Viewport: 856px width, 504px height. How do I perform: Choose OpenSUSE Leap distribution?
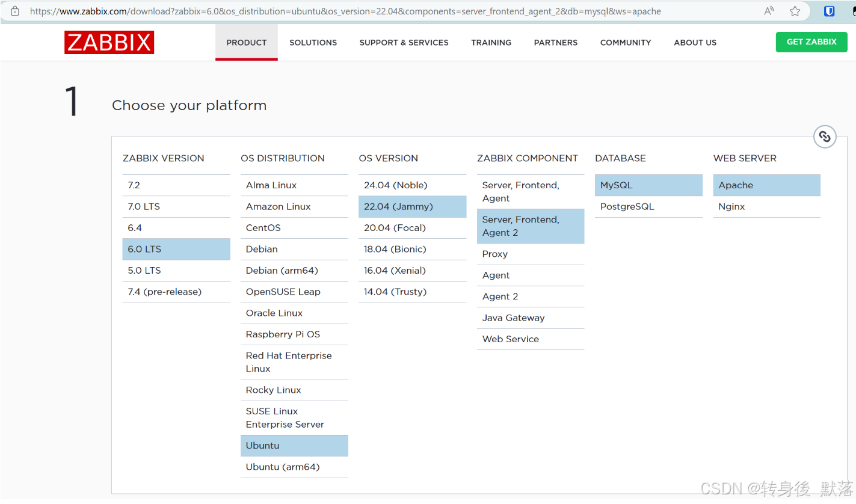coord(294,292)
